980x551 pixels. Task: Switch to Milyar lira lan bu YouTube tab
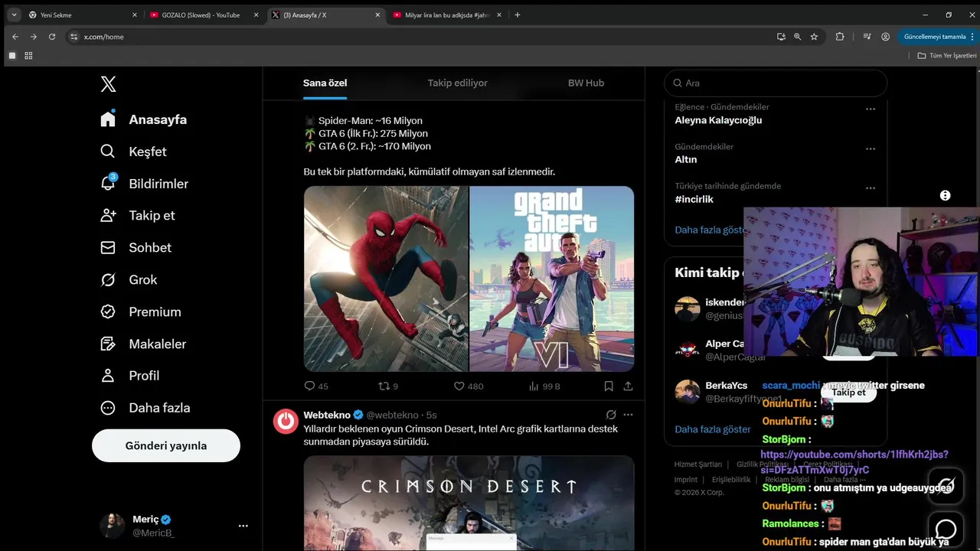coord(447,15)
